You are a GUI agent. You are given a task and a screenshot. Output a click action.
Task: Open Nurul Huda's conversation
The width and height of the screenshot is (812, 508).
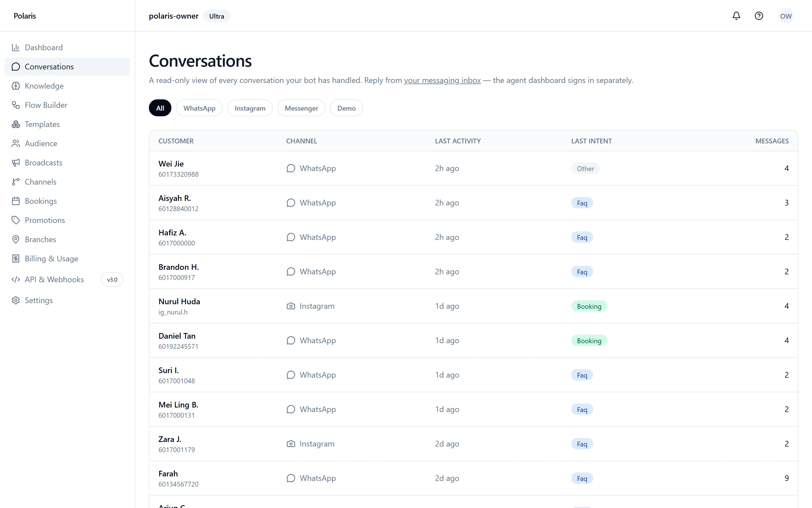[x=473, y=306]
